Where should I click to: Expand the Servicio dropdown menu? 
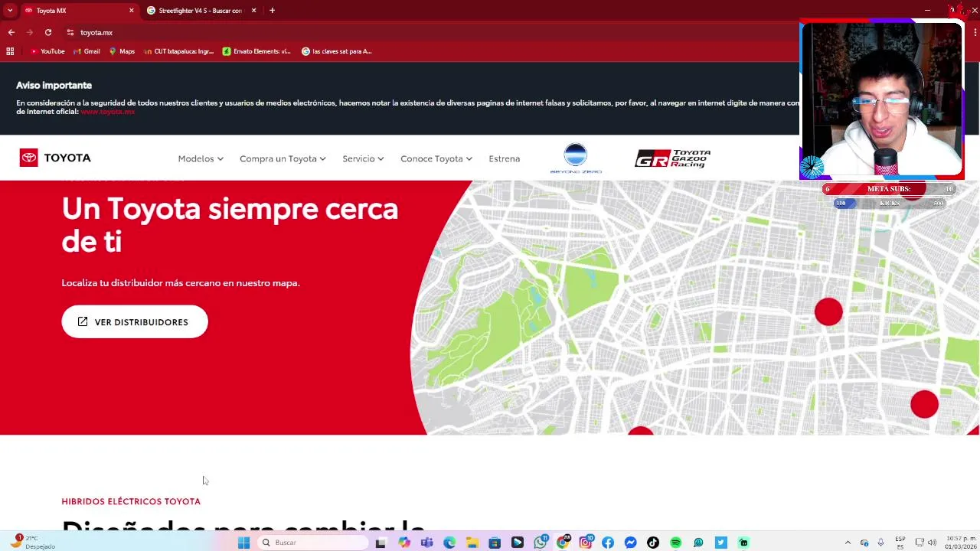(363, 158)
